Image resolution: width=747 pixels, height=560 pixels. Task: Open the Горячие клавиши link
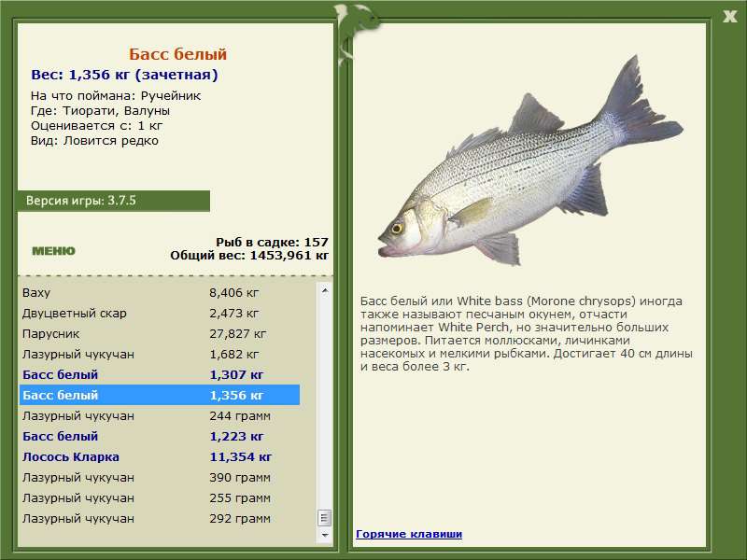point(409,534)
